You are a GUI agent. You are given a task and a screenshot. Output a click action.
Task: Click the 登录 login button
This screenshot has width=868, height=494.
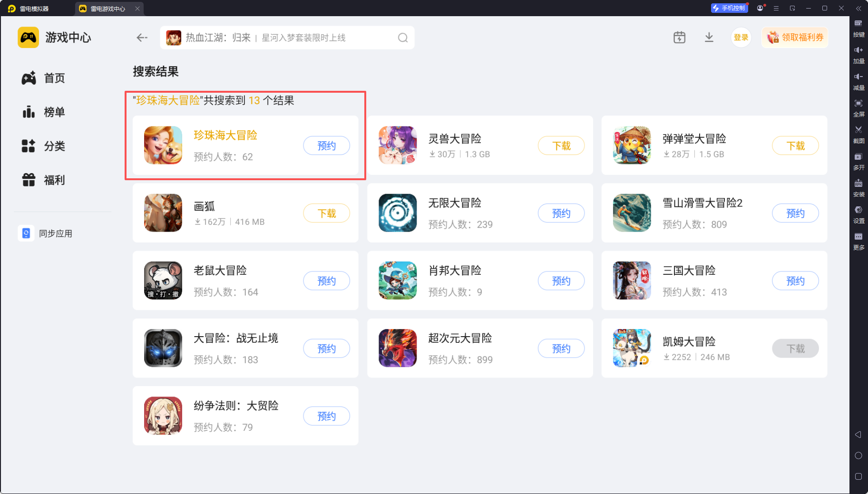pos(741,38)
